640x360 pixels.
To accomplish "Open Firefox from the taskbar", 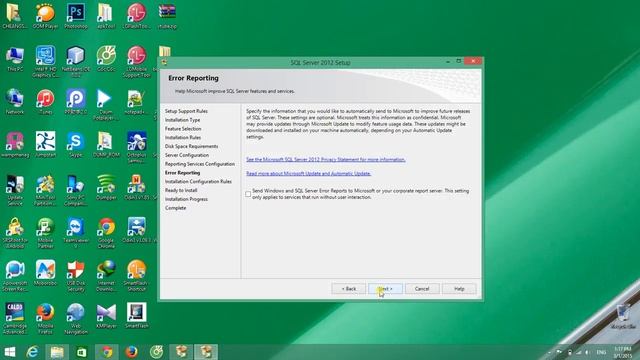I will point(131,352).
